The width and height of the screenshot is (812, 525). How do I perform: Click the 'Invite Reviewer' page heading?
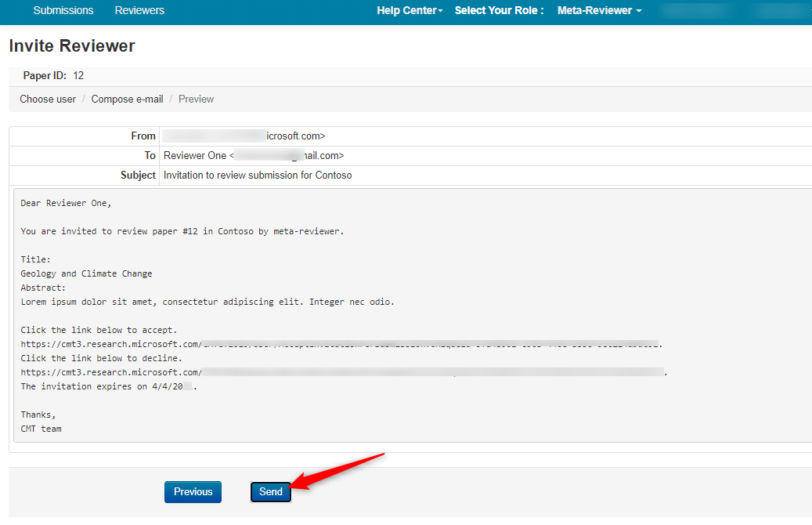pyautogui.click(x=72, y=45)
